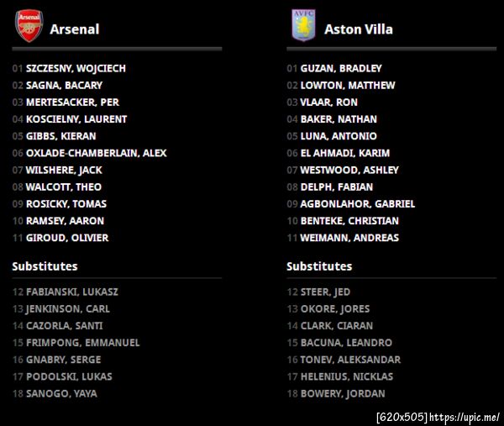Screen dimensions: 504x426
Task: Choose Mertesacker, Per in starting eleven
Action: pyautogui.click(x=72, y=102)
